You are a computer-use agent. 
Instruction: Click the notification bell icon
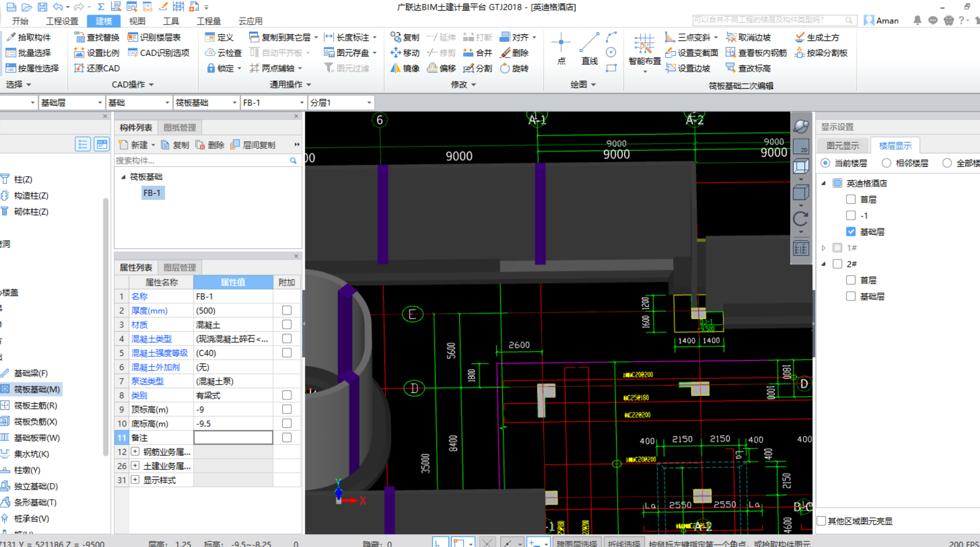click(918, 20)
